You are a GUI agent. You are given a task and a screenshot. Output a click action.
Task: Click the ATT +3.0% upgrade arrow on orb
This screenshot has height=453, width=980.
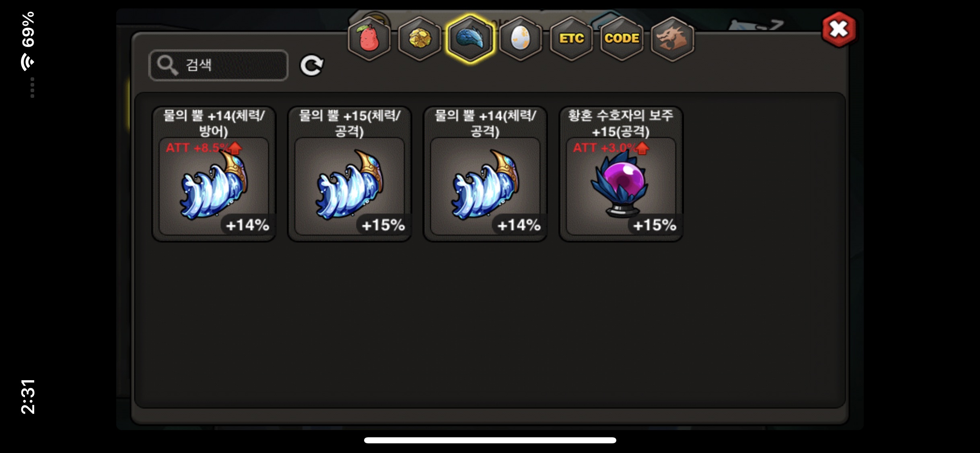642,148
